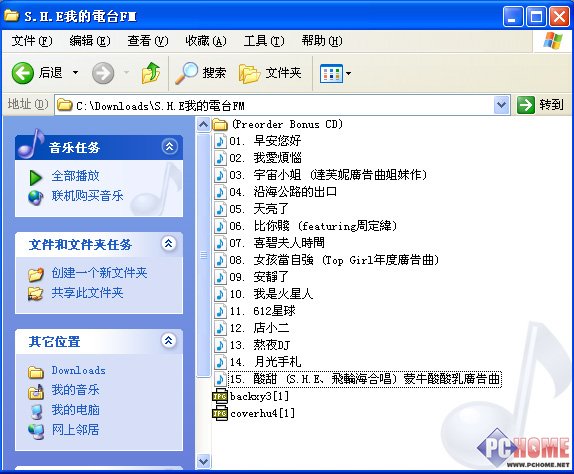Collapse the 音乐任务 panel
574x474 pixels.
pos(169,146)
